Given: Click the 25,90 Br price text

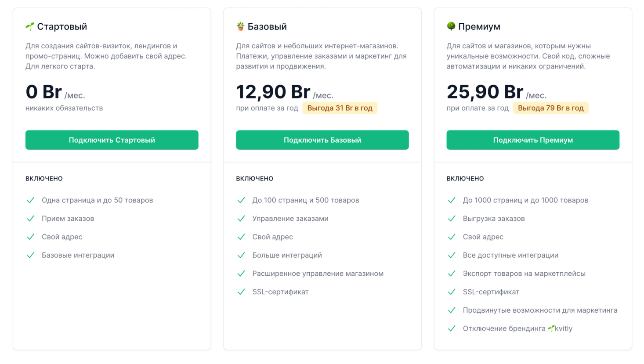Looking at the screenshot, I should (485, 92).
